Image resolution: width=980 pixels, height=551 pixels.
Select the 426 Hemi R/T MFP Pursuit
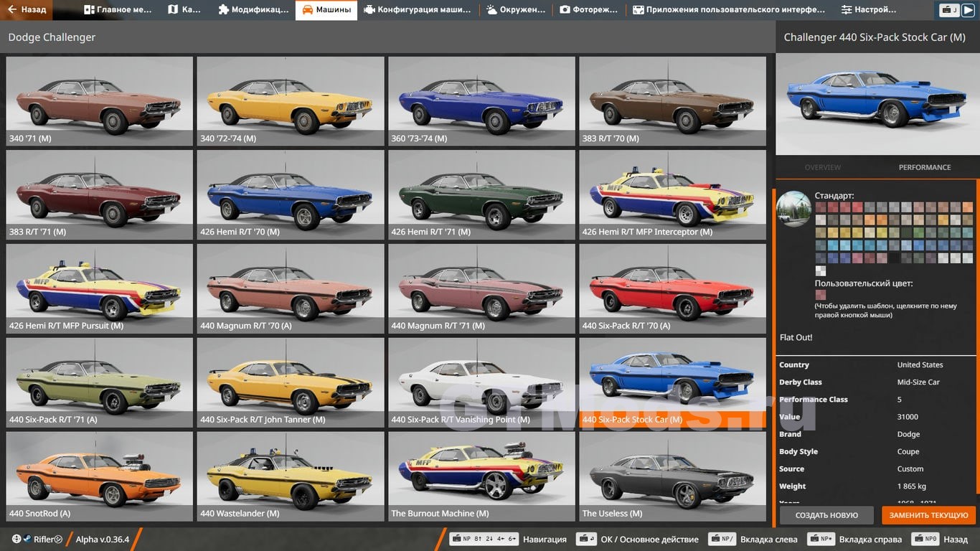(x=99, y=288)
